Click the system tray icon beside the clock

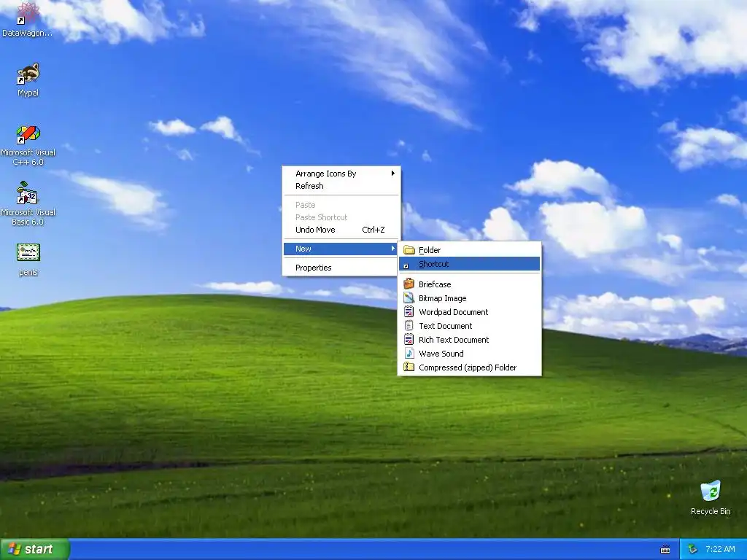point(693,549)
